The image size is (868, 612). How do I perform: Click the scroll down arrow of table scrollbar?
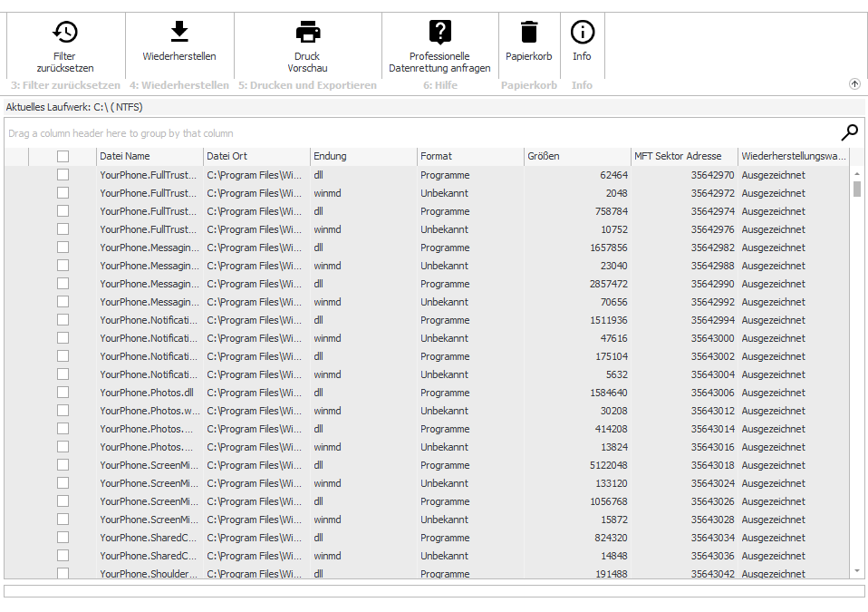[857, 570]
